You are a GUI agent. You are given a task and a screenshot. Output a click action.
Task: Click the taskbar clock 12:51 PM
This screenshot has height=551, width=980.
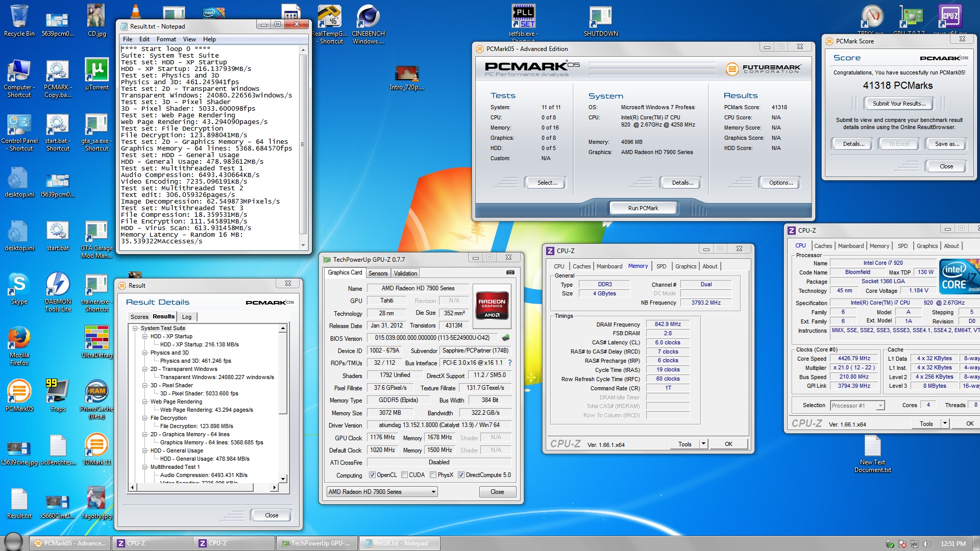953,544
